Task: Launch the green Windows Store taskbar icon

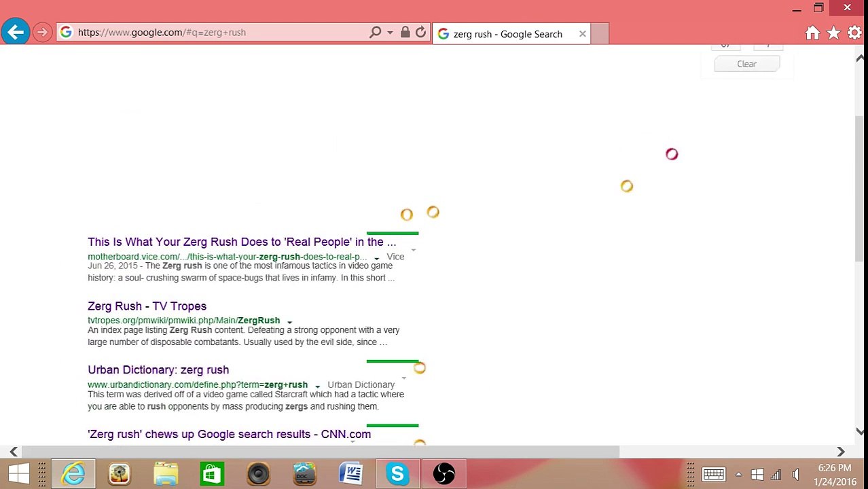Action: point(212,473)
